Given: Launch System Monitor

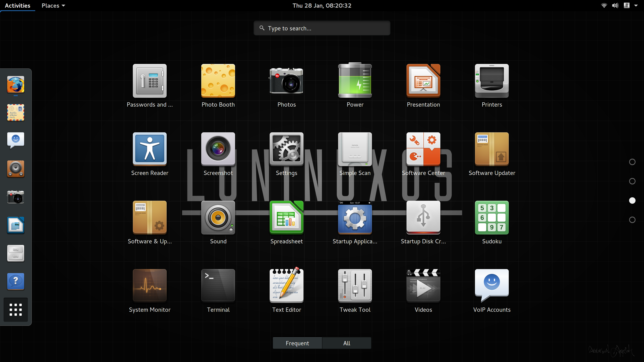Looking at the screenshot, I should (x=150, y=291).
